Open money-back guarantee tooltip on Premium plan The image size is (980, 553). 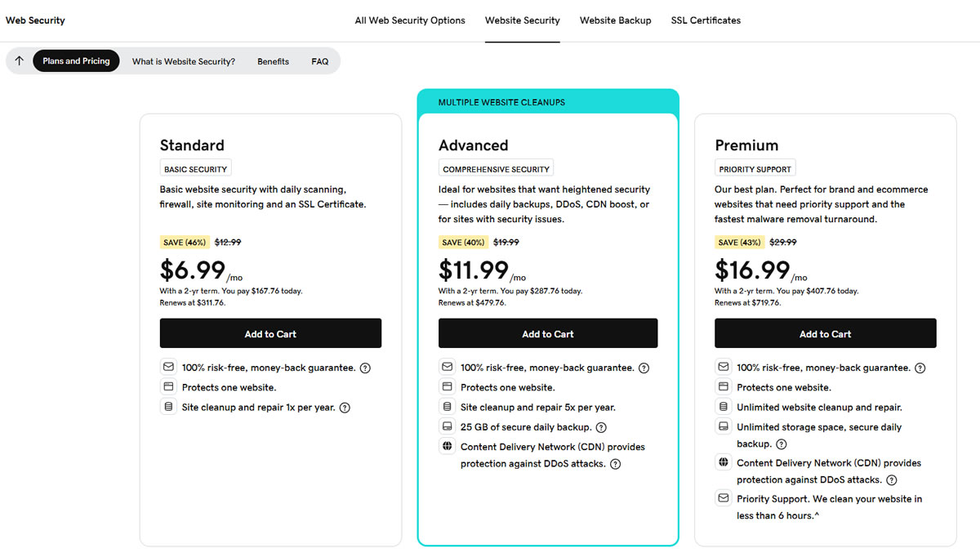pyautogui.click(x=920, y=368)
